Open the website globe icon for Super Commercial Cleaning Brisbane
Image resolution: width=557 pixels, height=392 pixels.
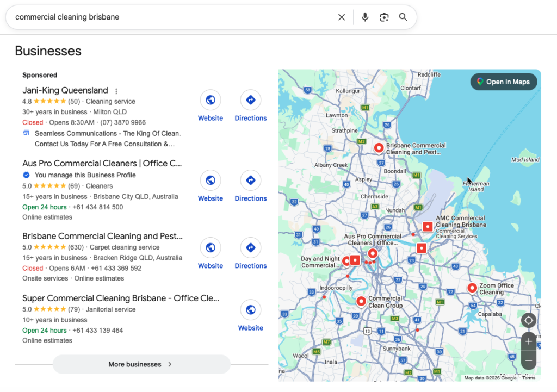[250, 310]
